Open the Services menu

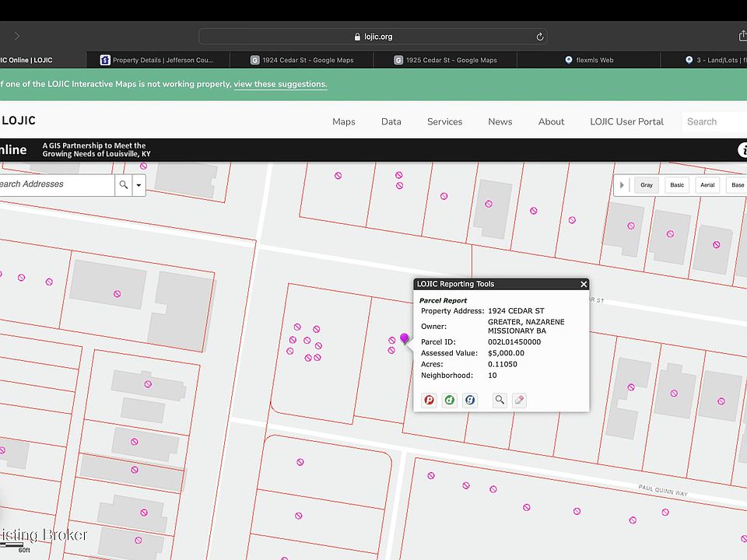click(x=444, y=121)
